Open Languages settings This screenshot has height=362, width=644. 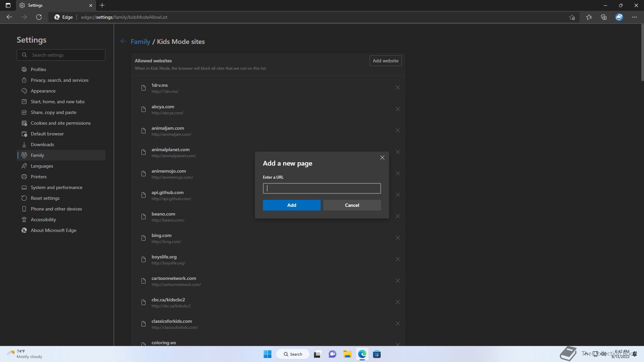[61, 166]
